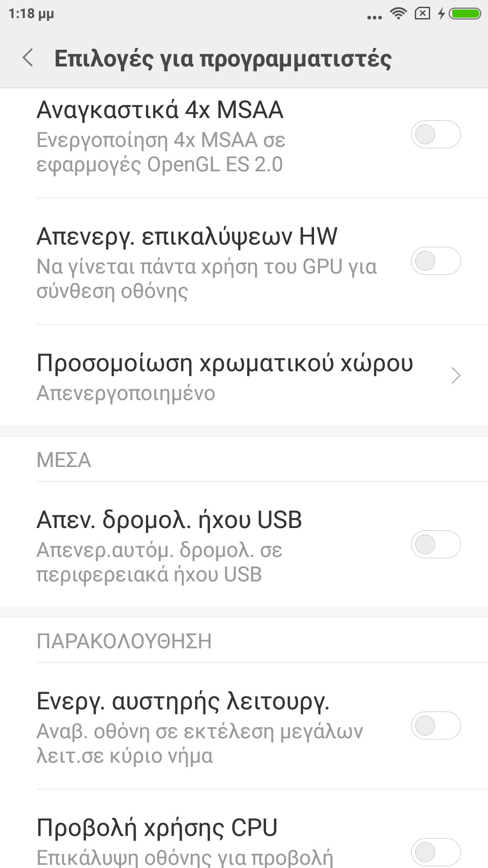Toggle Απενεργ. επικαλύψεων HW switch

(x=436, y=261)
